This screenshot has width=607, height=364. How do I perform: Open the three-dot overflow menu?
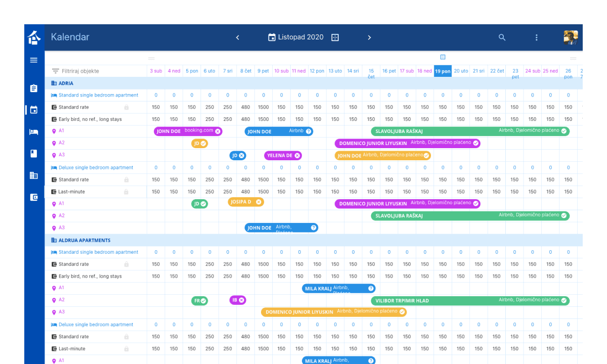point(536,37)
